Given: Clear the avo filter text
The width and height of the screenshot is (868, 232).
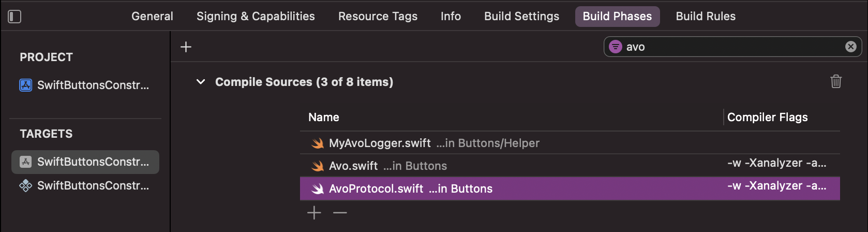Looking at the screenshot, I should pyautogui.click(x=850, y=47).
